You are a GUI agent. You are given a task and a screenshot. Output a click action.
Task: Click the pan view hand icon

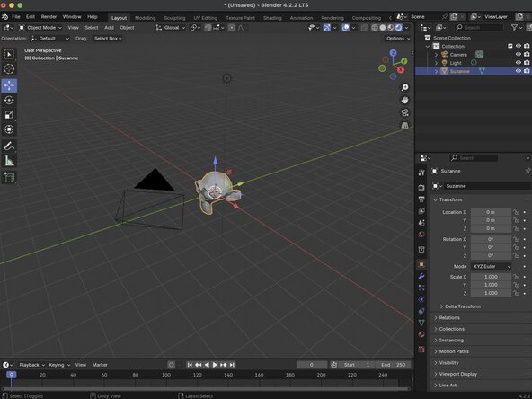pyautogui.click(x=404, y=100)
